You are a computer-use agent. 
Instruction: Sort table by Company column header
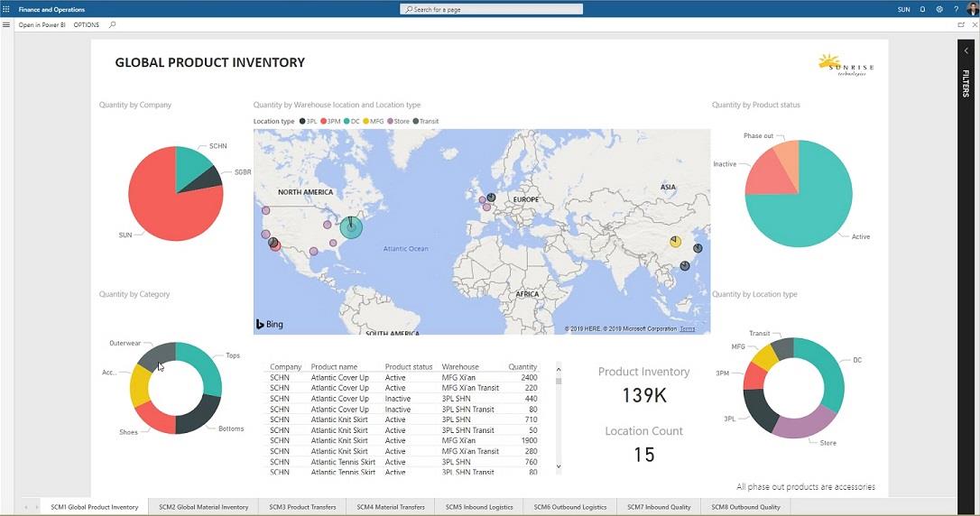(285, 366)
